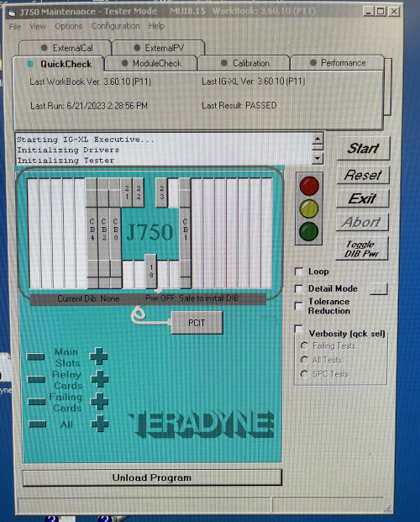Select the All Tests radio button

click(x=304, y=360)
